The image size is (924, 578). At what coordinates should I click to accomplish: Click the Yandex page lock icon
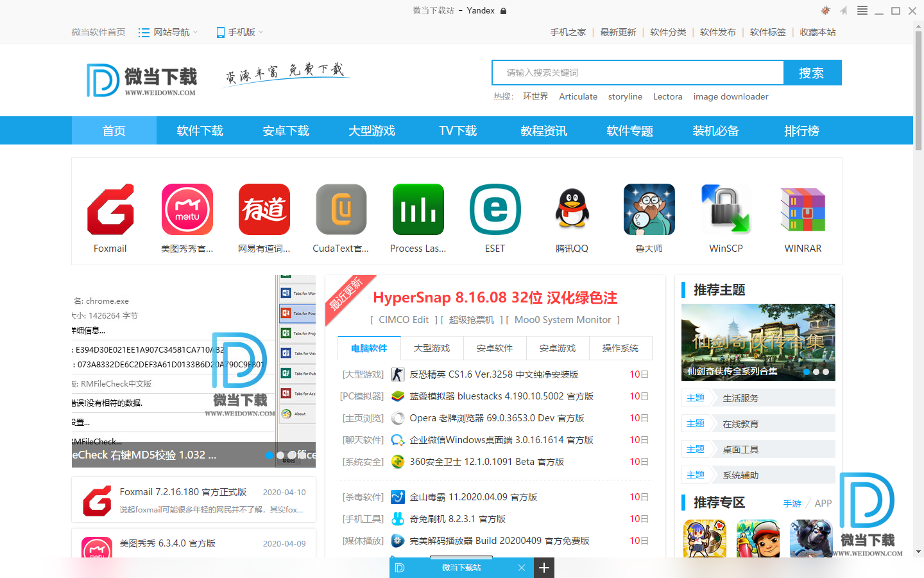(x=504, y=11)
